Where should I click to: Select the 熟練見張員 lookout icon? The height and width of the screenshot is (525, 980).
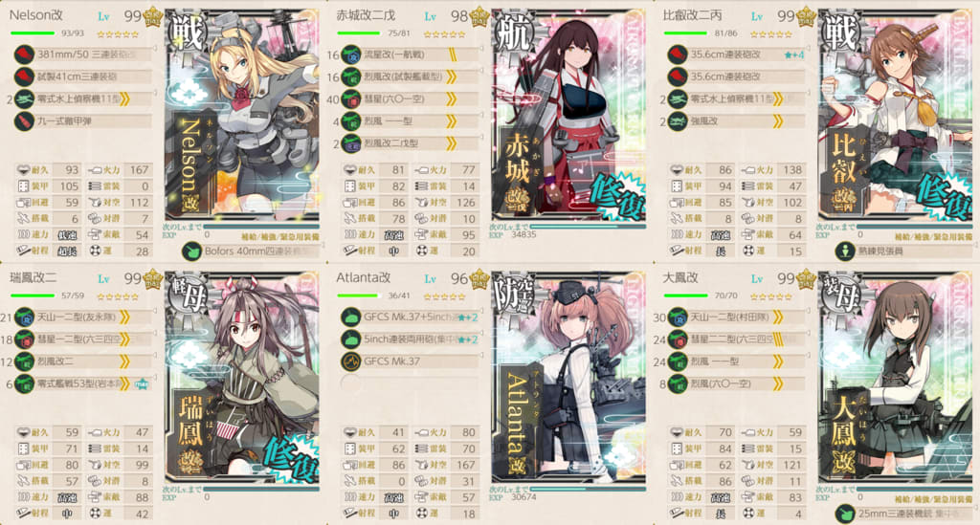(845, 252)
